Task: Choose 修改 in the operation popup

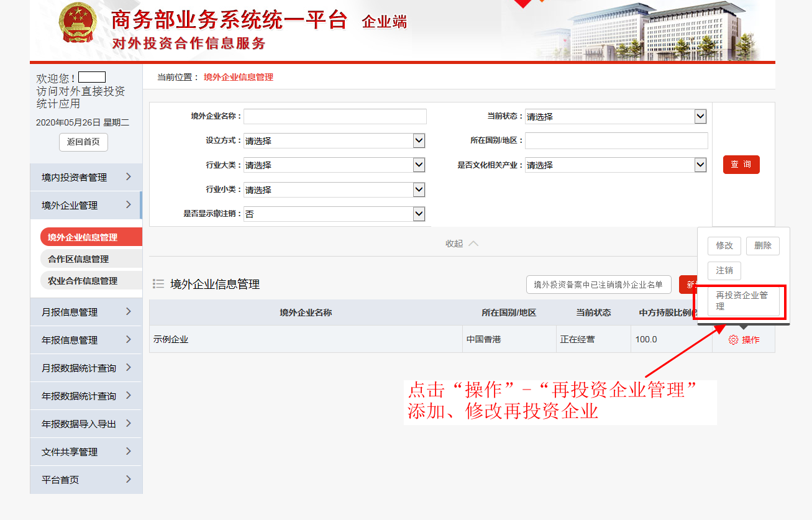Action: (x=724, y=245)
